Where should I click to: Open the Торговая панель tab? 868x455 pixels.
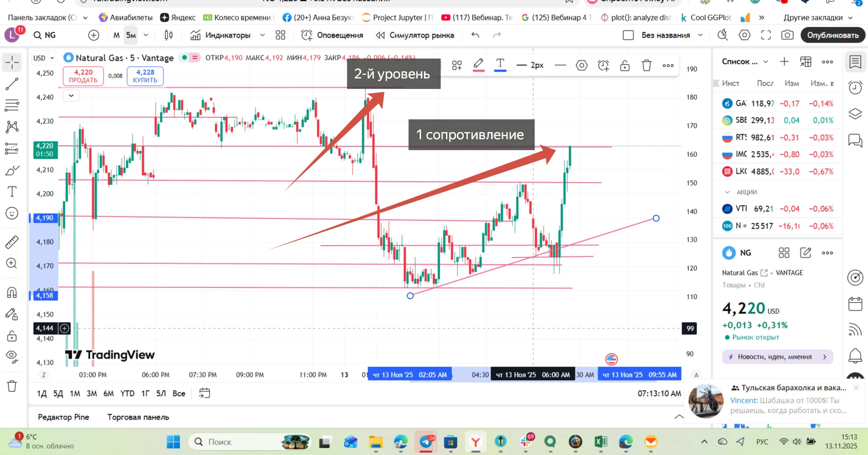tap(138, 417)
